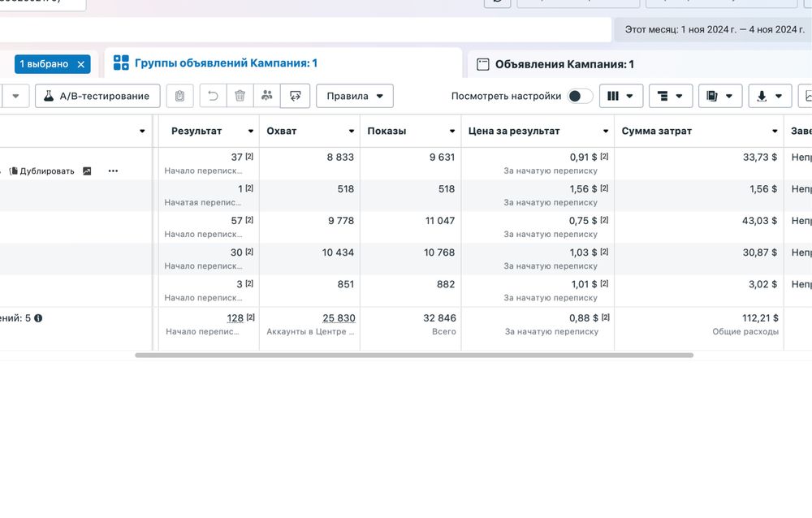Click the chart icon beside Дублировать
Viewport: 812px width, 518px height.
pyautogui.click(x=88, y=171)
